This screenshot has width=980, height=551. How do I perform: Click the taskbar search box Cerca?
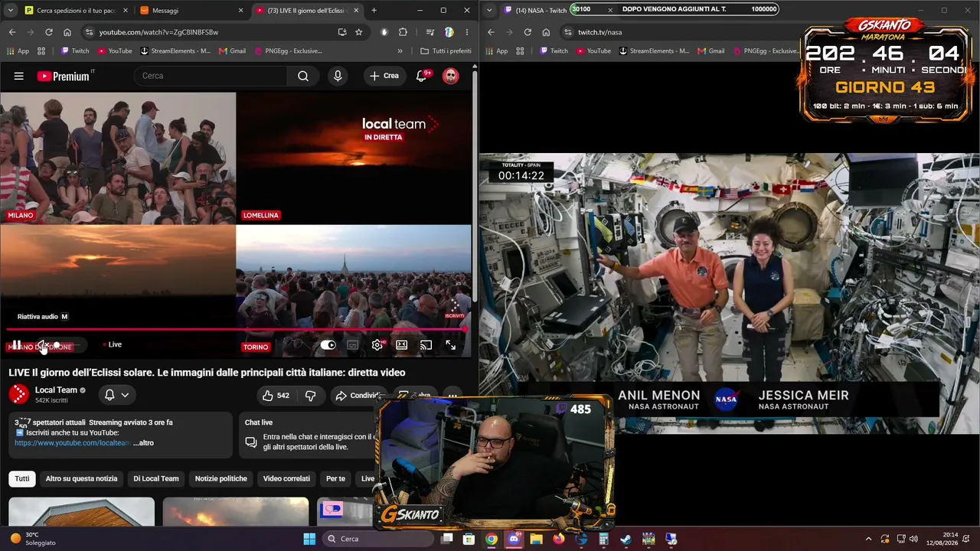(x=379, y=539)
